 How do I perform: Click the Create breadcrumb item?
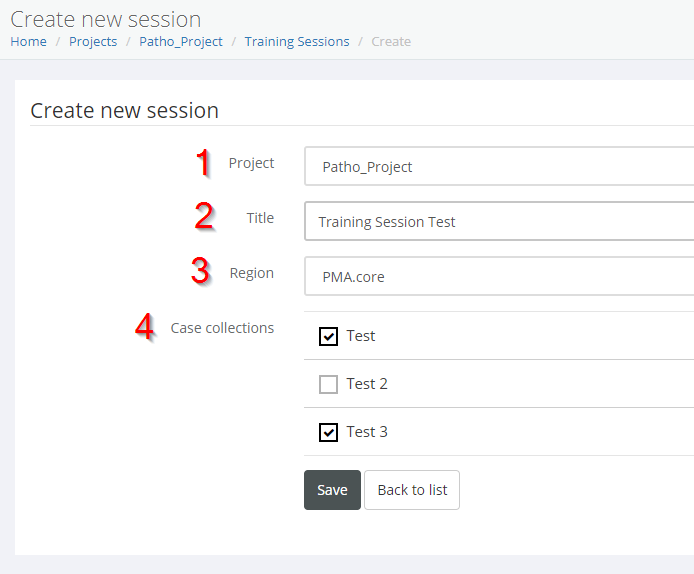391,41
